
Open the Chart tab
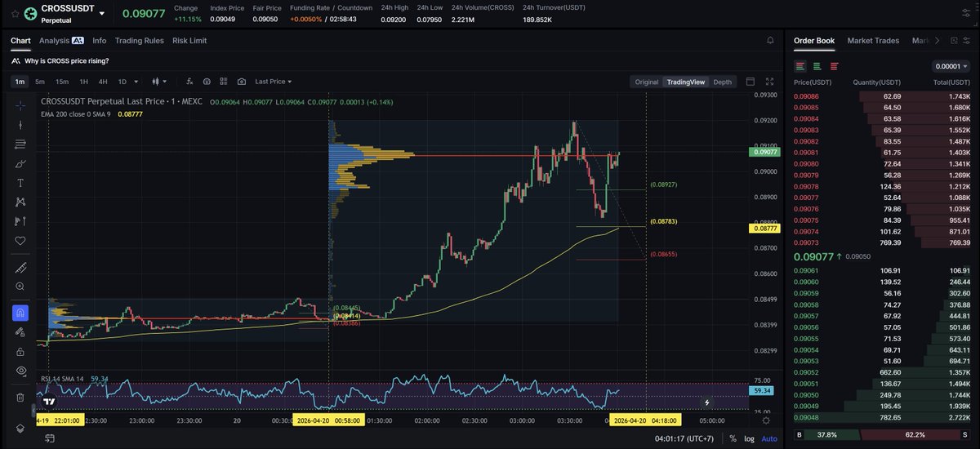20,40
